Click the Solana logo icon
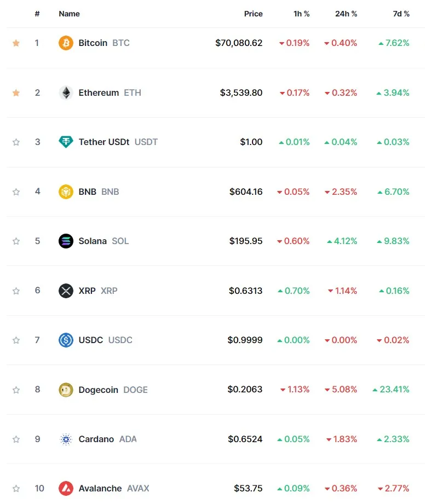The height and width of the screenshot is (504, 425). coord(66,241)
